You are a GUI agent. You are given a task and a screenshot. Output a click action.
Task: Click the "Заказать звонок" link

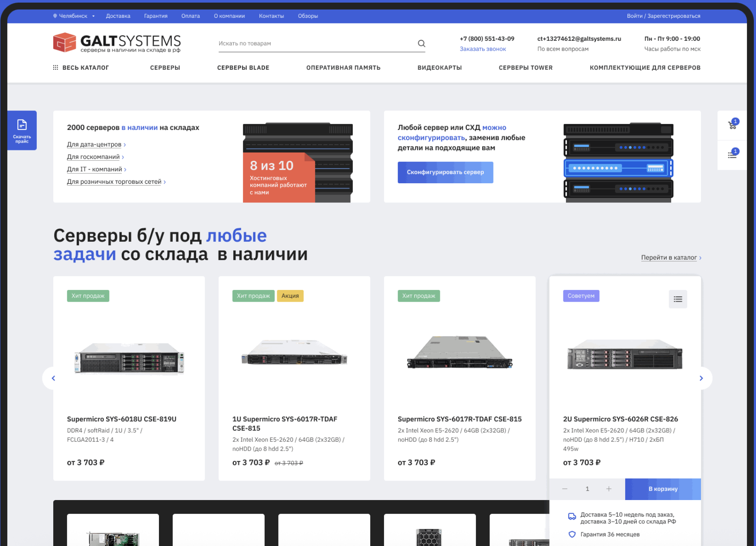point(482,49)
